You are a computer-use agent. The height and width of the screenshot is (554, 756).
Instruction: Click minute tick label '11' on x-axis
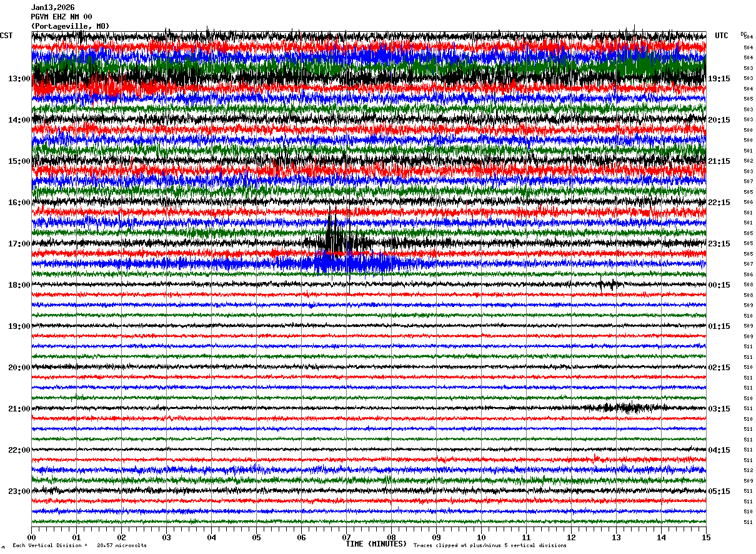pyautogui.click(x=526, y=537)
